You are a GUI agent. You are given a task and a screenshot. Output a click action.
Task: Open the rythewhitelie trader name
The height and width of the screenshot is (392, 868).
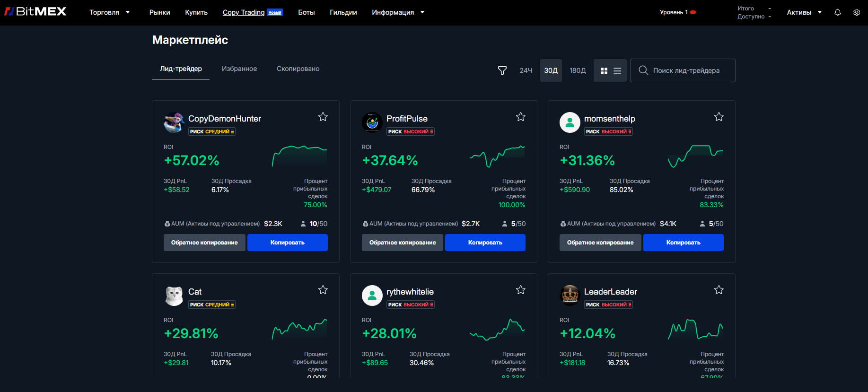(410, 292)
